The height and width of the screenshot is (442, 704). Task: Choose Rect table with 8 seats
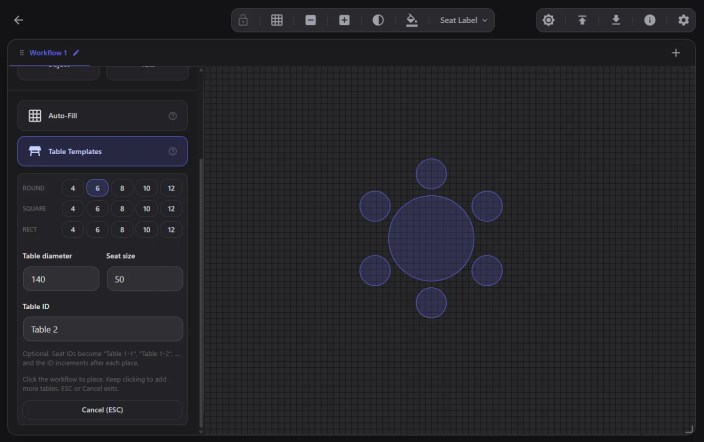pos(122,230)
